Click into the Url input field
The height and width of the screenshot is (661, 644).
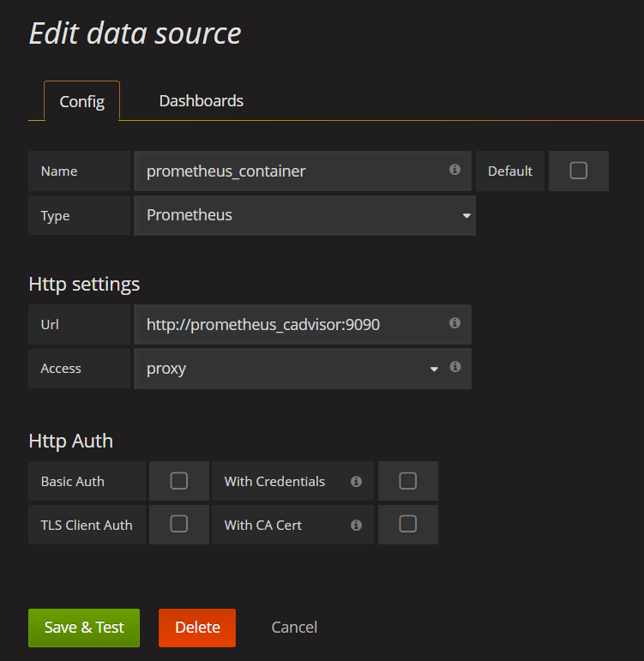[292, 325]
